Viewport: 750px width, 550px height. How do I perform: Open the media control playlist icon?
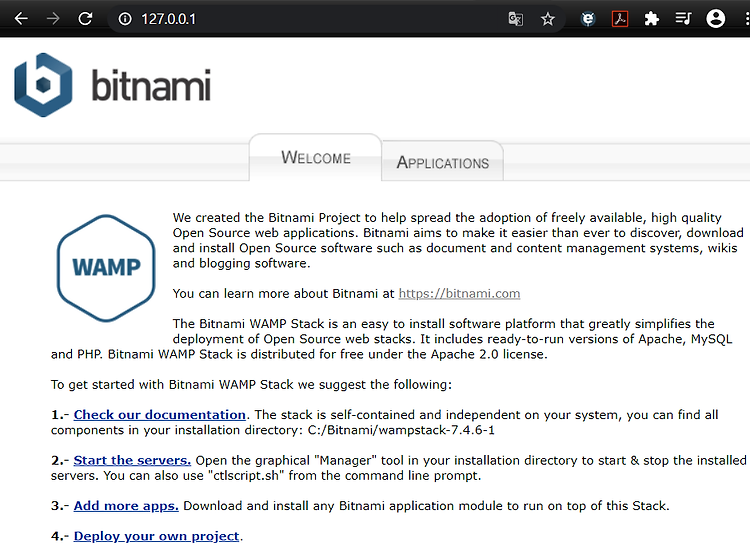pos(683,19)
